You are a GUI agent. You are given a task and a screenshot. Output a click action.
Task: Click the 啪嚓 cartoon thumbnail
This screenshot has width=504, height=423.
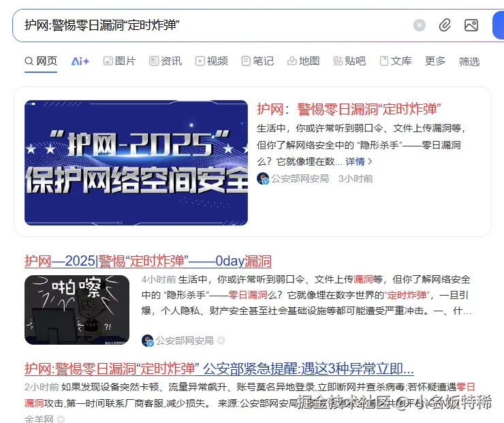coord(77,310)
